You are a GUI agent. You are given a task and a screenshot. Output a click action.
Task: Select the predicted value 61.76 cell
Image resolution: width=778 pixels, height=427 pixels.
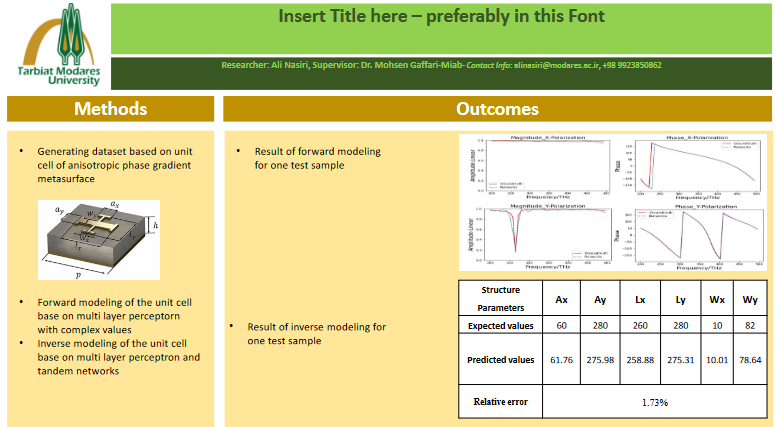coord(561,359)
